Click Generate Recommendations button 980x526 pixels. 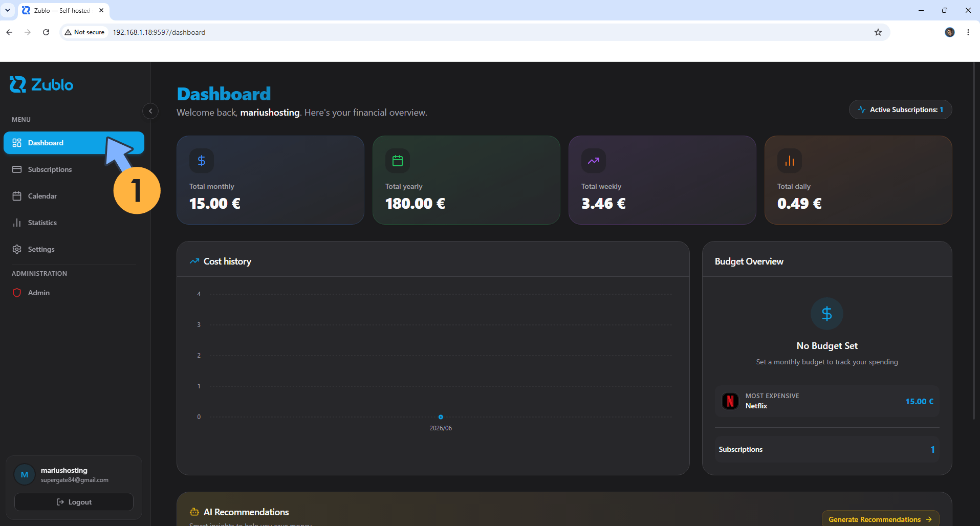(x=880, y=519)
